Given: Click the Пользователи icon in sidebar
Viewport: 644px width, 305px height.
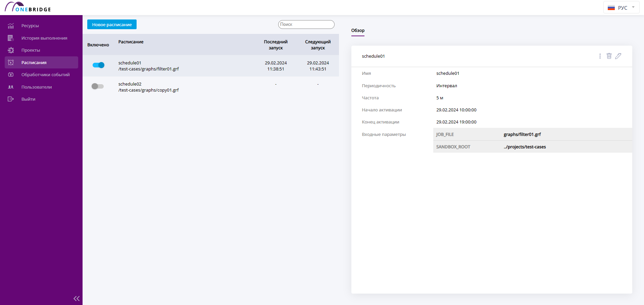Looking at the screenshot, I should coord(11,87).
